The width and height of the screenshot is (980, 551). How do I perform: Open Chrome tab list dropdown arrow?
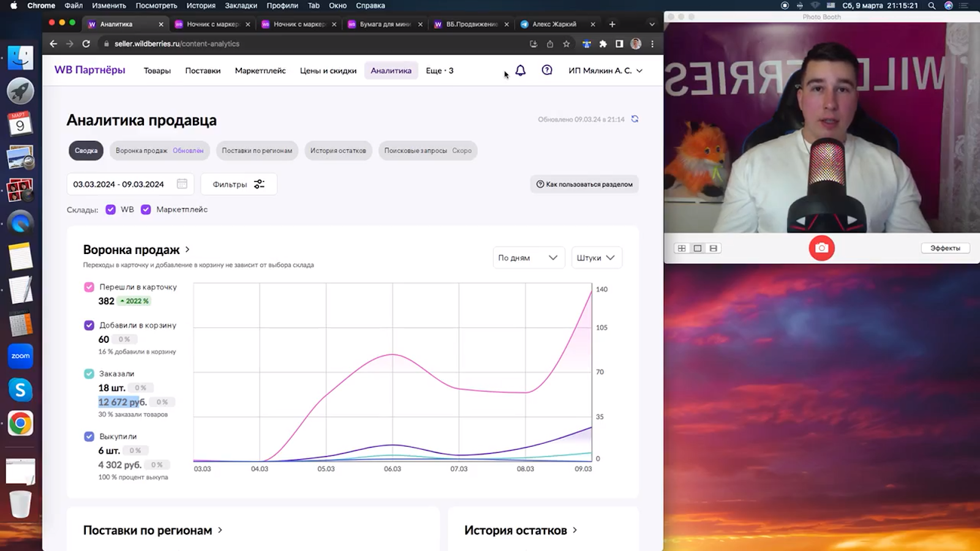click(652, 24)
